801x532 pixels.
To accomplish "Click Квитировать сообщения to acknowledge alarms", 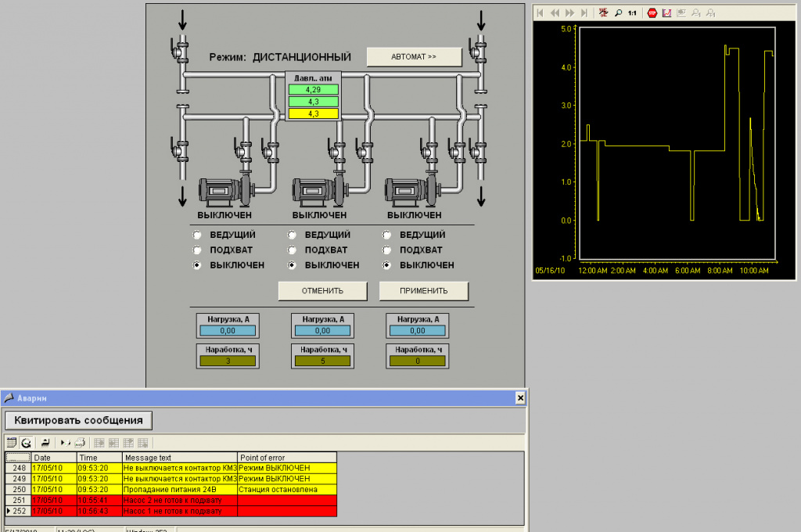I will point(79,421).
